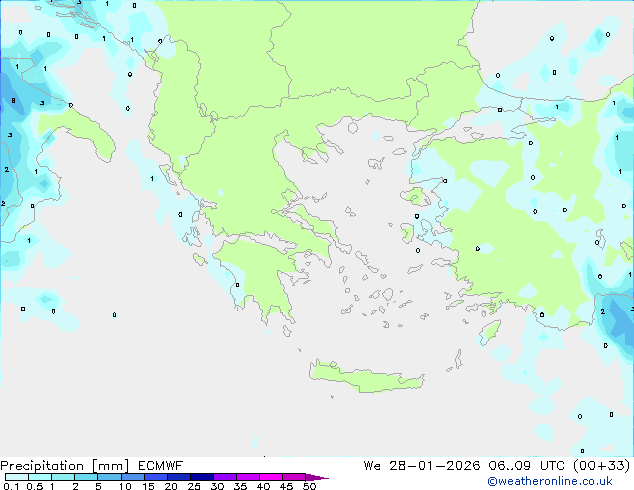Click the 15–20 mm legend swatch
The image size is (634, 490).
point(156,477)
